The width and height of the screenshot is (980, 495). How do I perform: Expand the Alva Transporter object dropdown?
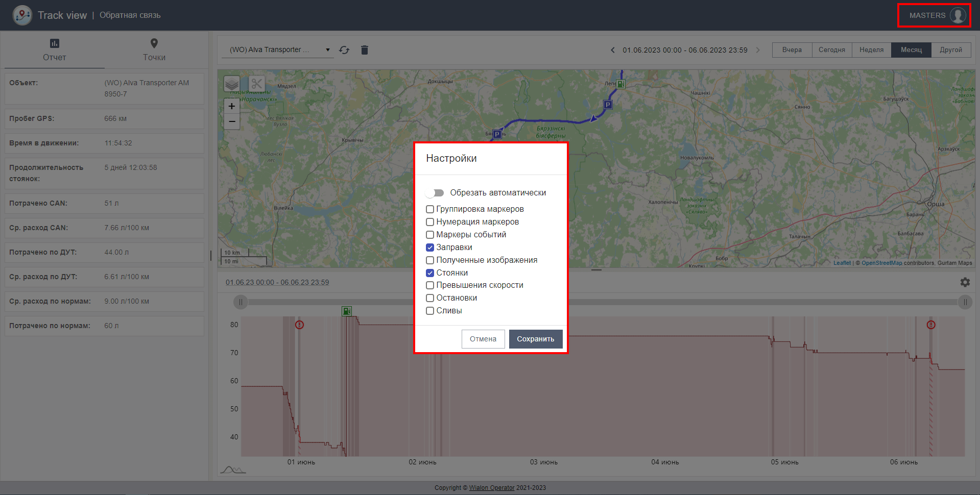327,50
